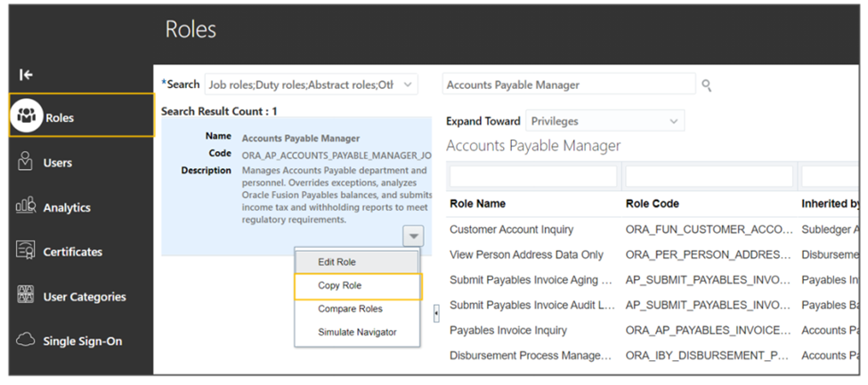Open the role actions dropdown arrow

pos(413,237)
